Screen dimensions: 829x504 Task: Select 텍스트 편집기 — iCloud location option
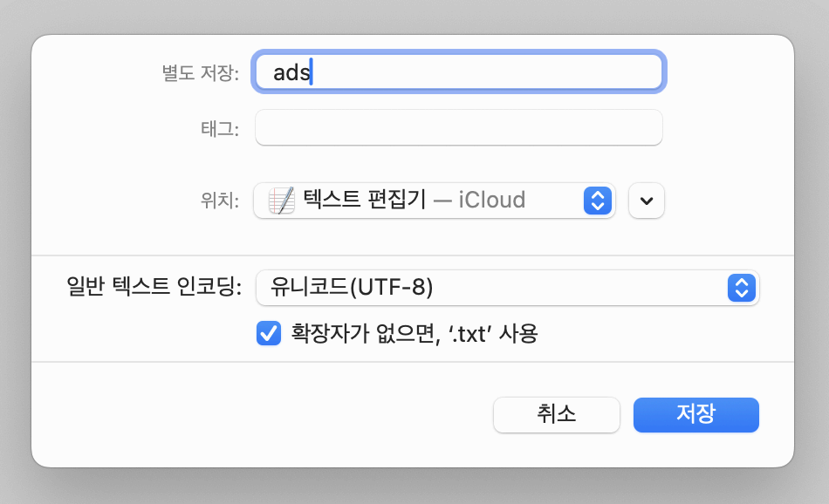pyautogui.click(x=414, y=201)
